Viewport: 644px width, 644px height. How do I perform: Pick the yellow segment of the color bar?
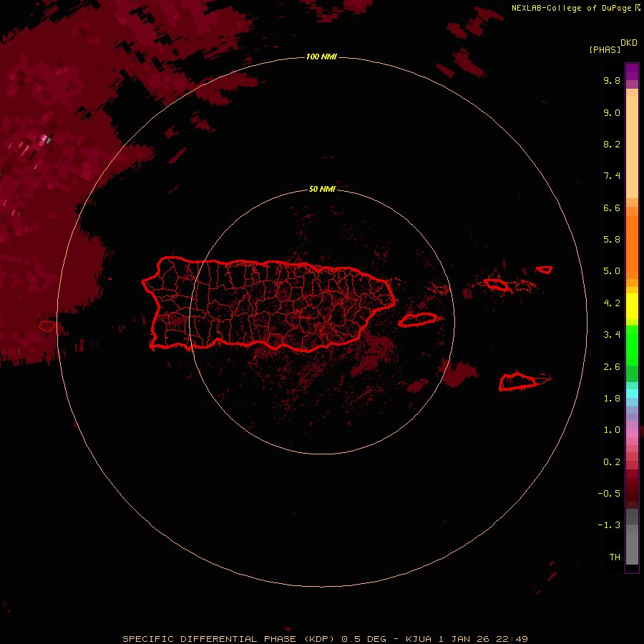pos(632,306)
